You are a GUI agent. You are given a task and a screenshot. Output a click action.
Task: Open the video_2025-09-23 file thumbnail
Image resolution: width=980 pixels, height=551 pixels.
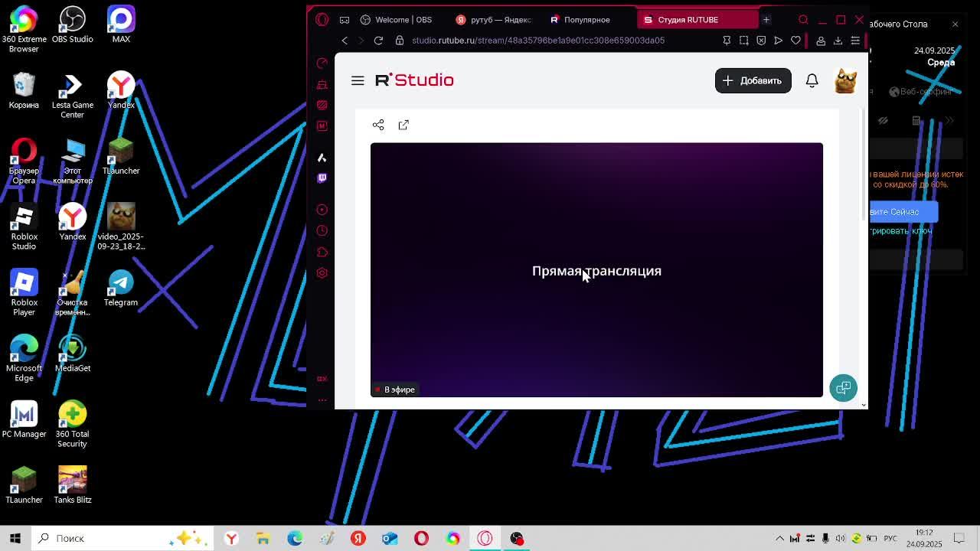(121, 227)
